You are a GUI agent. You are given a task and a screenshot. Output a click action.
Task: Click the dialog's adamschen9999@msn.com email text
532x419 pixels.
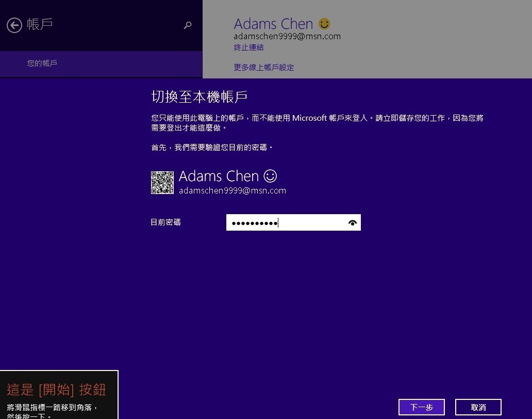tap(232, 191)
